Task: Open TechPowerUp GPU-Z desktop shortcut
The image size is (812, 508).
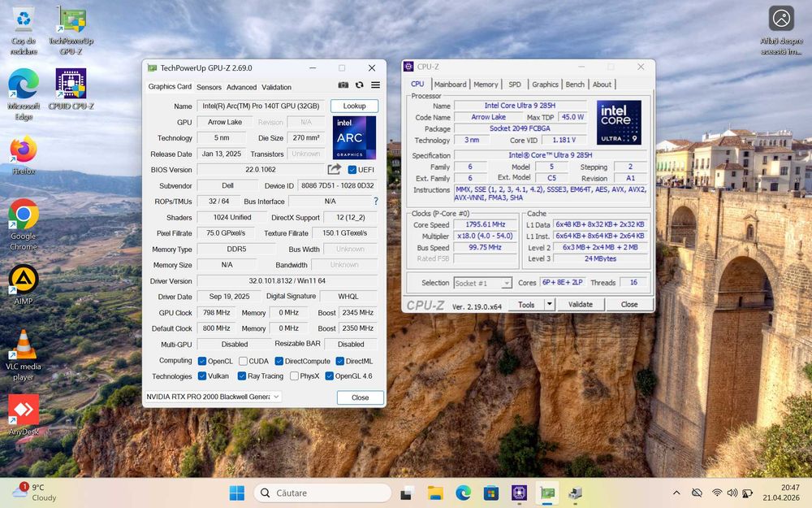Action: coord(71,30)
